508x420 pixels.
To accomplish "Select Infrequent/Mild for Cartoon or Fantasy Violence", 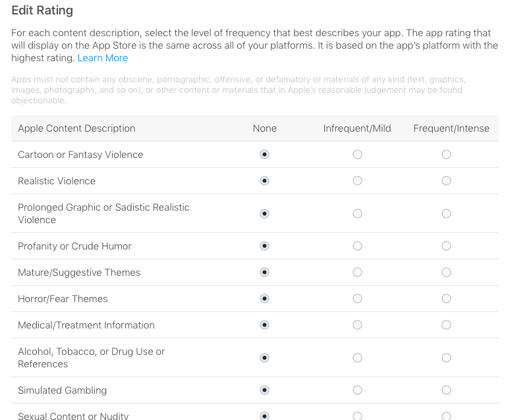I will pos(357,154).
